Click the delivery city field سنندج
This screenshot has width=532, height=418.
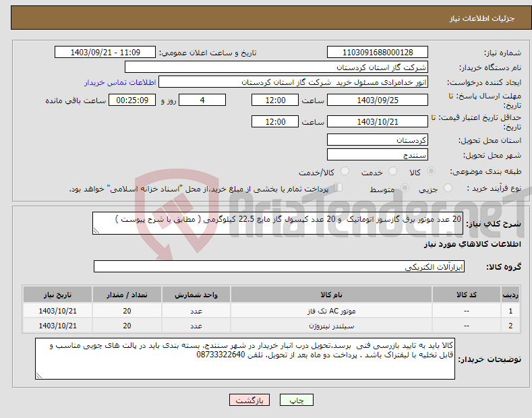pyautogui.click(x=378, y=154)
